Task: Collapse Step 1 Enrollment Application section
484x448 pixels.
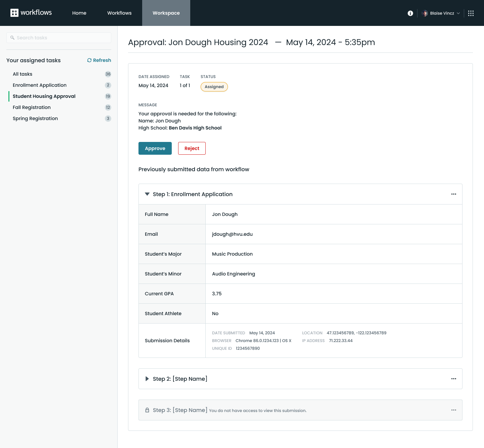Action: pyautogui.click(x=147, y=194)
